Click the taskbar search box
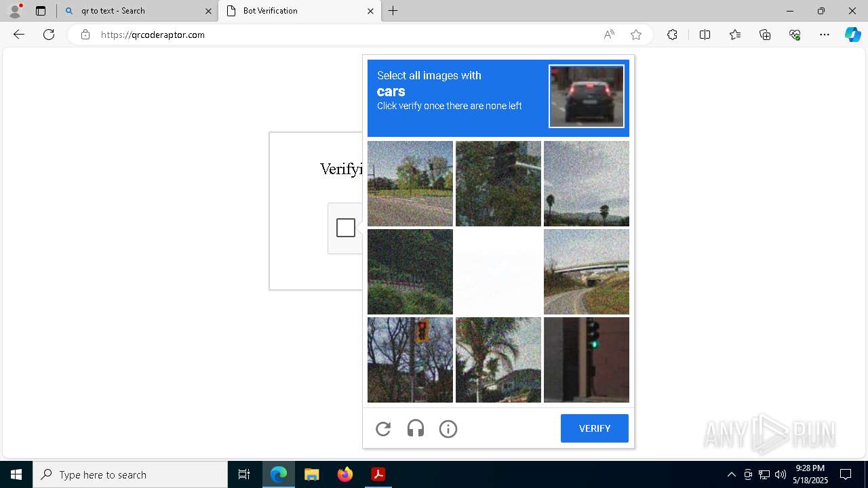 tap(130, 474)
